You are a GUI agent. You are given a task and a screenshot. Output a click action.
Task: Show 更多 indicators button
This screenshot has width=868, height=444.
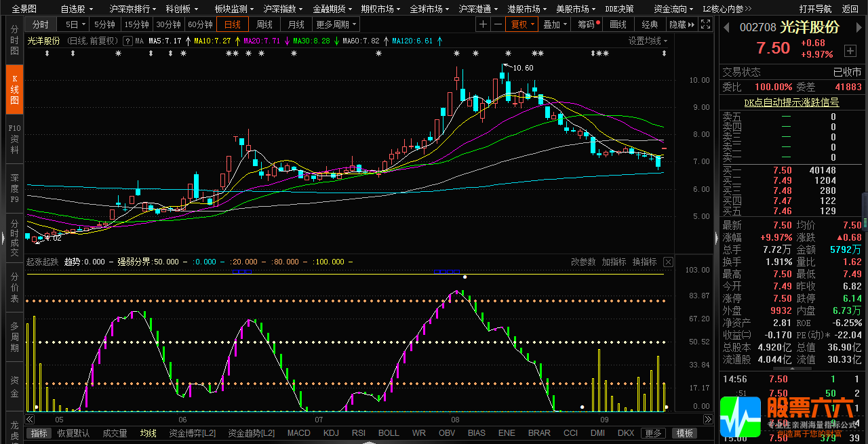tap(653, 433)
